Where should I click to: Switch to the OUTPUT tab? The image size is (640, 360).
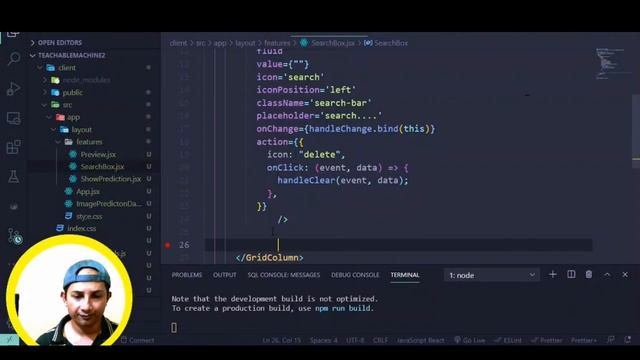[x=224, y=275]
